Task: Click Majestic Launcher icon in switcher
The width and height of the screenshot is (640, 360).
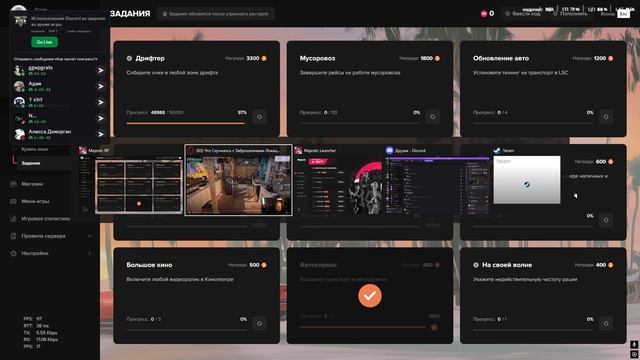Action: (x=298, y=151)
